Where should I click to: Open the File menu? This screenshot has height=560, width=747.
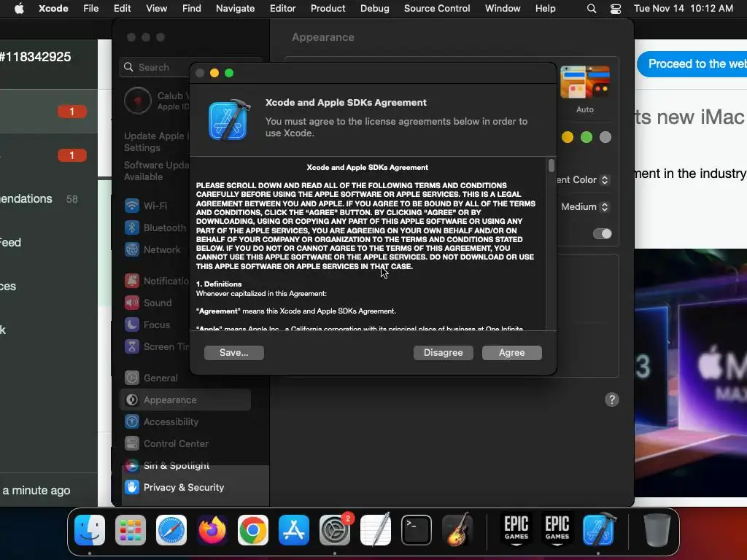point(90,8)
